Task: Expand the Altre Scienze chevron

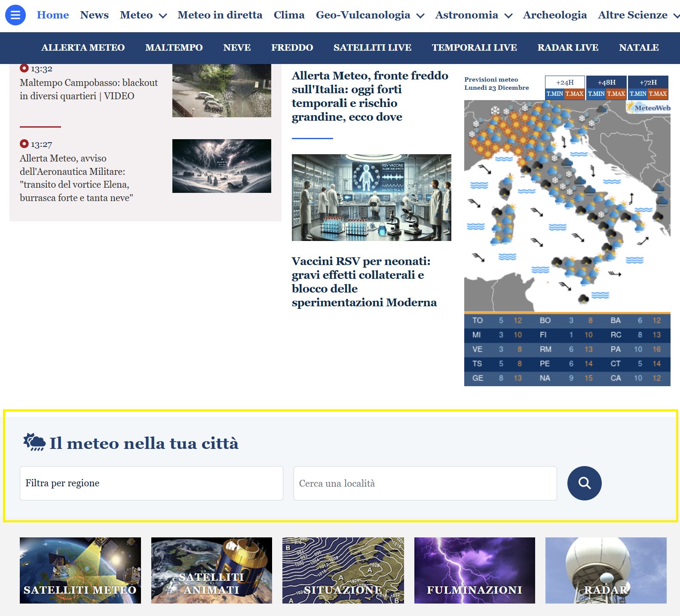Action: [x=676, y=16]
